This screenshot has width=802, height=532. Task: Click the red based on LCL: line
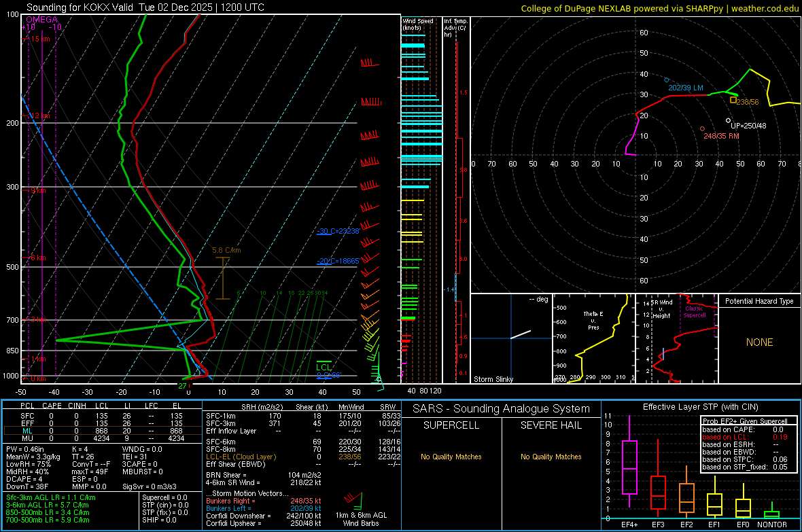coord(745,437)
